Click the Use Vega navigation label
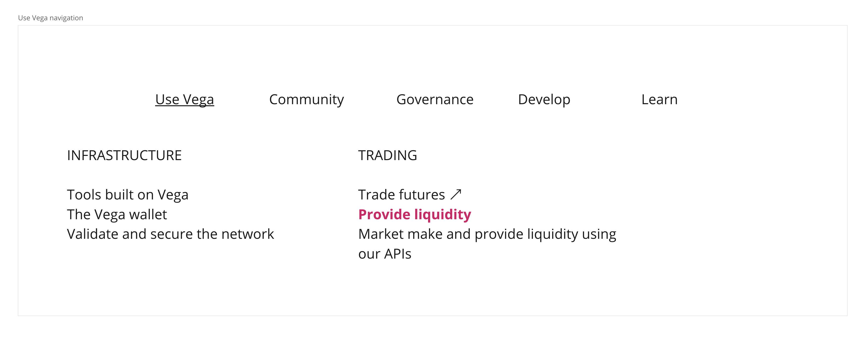This screenshot has width=868, height=340. (51, 18)
